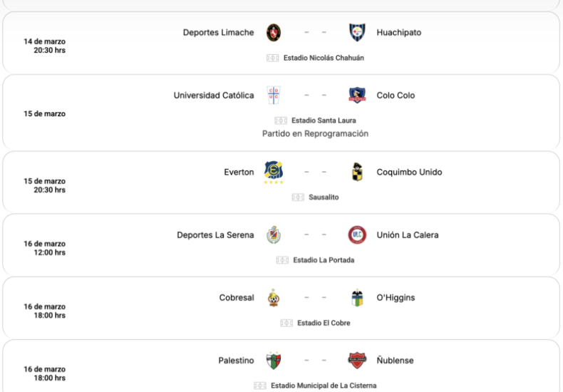Image resolution: width=563 pixels, height=392 pixels.
Task: Open the Coquimbo Unido team name
Action: pyautogui.click(x=409, y=172)
